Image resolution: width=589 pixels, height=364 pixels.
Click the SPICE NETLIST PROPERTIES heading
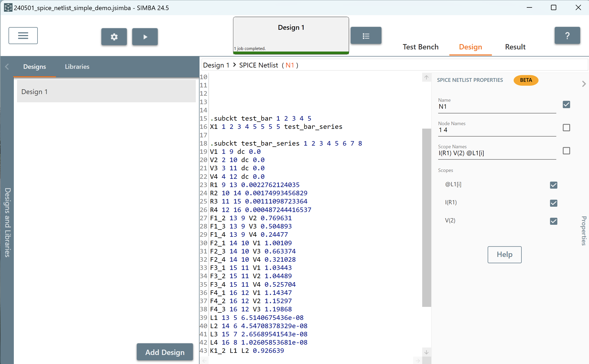pos(470,80)
